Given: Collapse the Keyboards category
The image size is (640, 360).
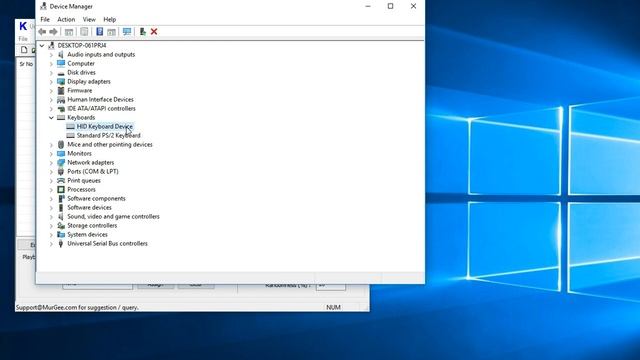Looking at the screenshot, I should coord(51,118).
